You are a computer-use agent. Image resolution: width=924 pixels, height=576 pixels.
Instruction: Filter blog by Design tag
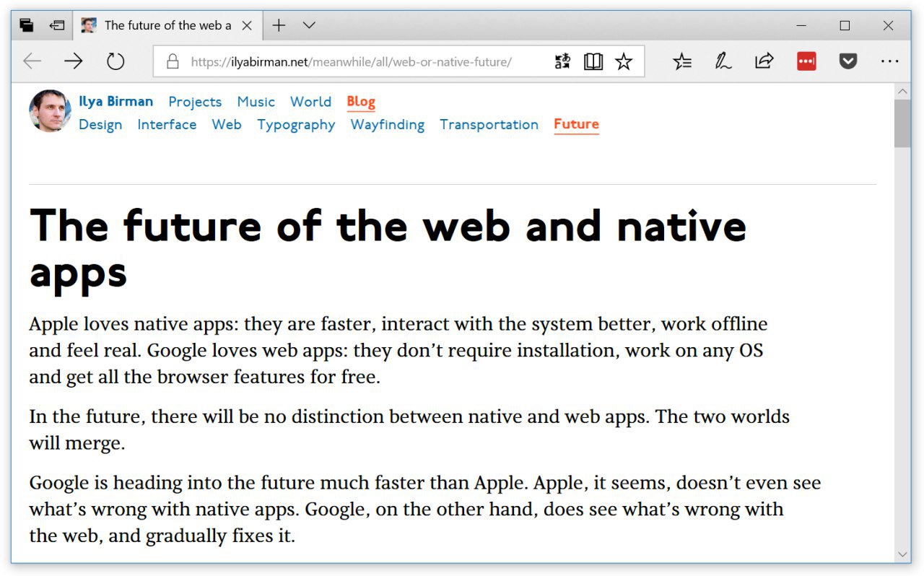(x=100, y=124)
